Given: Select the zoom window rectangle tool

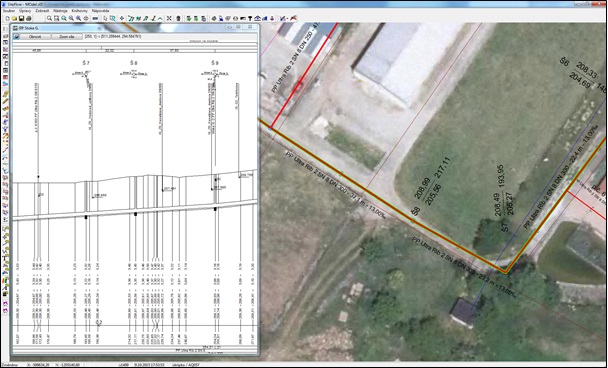Looking at the screenshot, I should 56,18.
